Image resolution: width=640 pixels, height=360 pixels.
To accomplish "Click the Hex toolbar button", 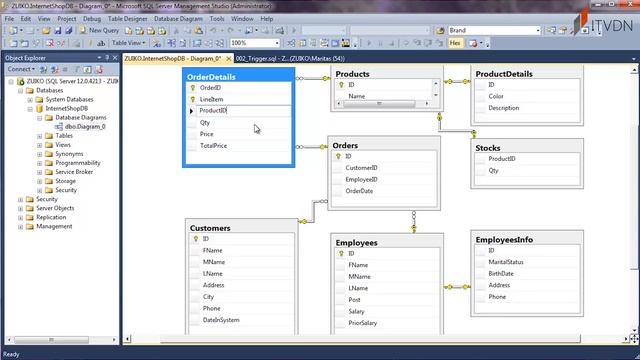I will click(455, 43).
